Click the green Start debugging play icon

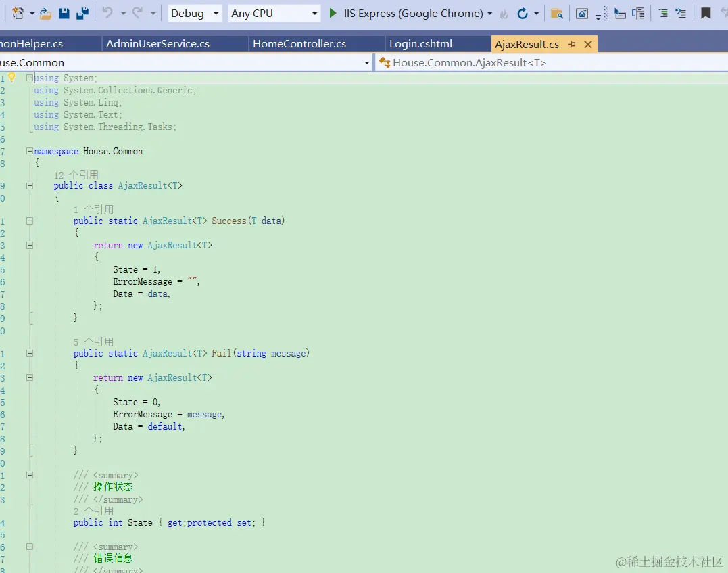[333, 13]
